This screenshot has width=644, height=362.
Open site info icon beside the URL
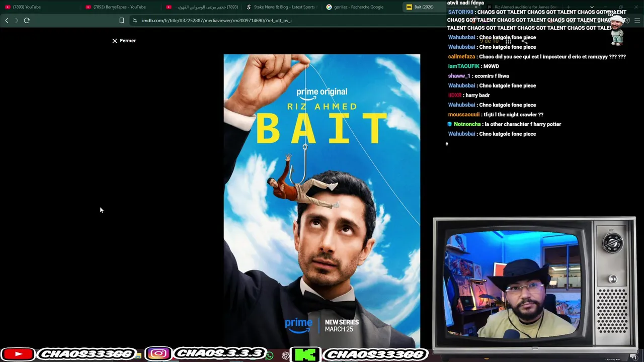[134, 21]
